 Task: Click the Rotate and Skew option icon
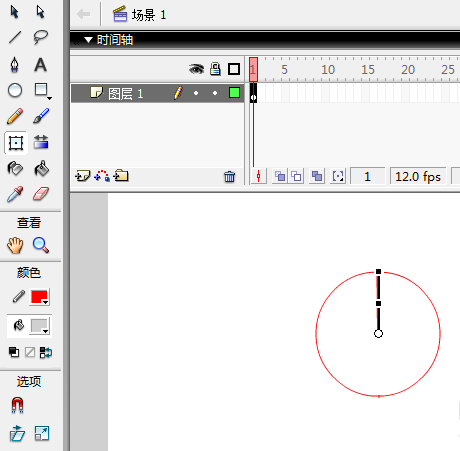click(x=17, y=433)
